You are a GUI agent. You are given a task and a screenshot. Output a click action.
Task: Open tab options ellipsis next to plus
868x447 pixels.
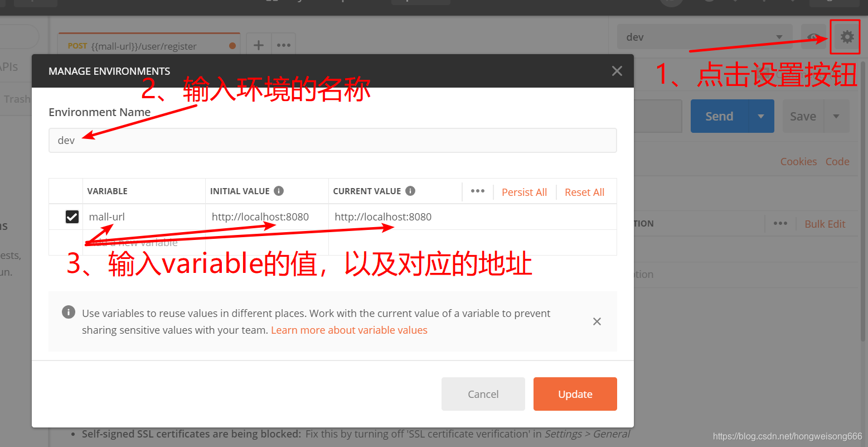tap(284, 45)
